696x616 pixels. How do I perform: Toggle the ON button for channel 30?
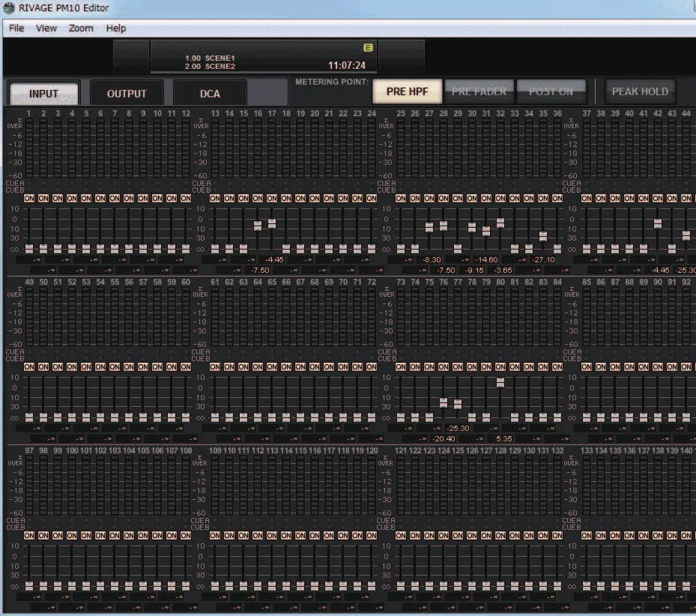472,199
